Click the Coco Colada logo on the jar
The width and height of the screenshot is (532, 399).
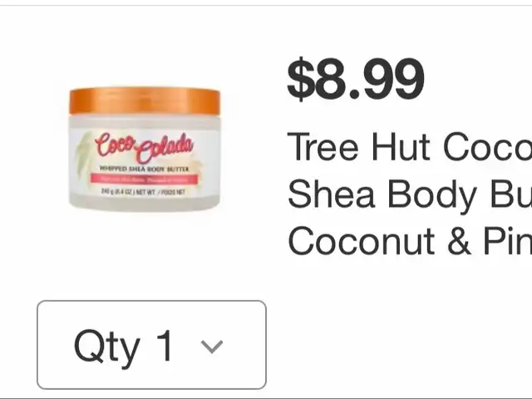pos(145,148)
